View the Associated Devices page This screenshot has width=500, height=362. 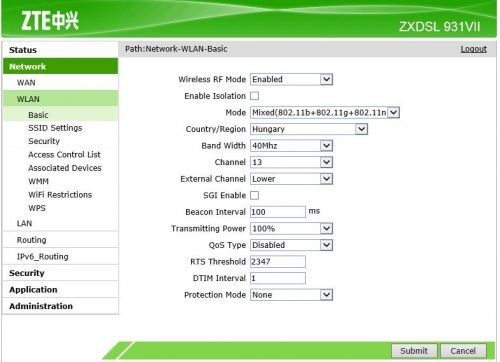(65, 168)
